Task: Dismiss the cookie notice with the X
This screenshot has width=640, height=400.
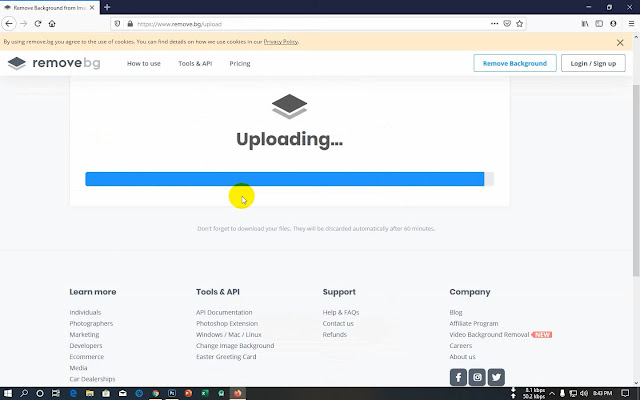Action: 620,42
